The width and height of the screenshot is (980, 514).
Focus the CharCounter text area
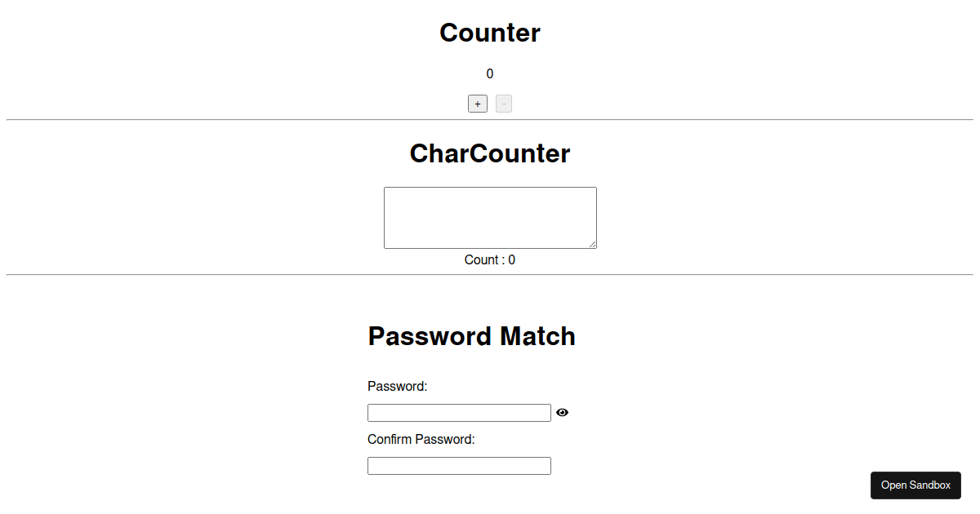(490, 217)
